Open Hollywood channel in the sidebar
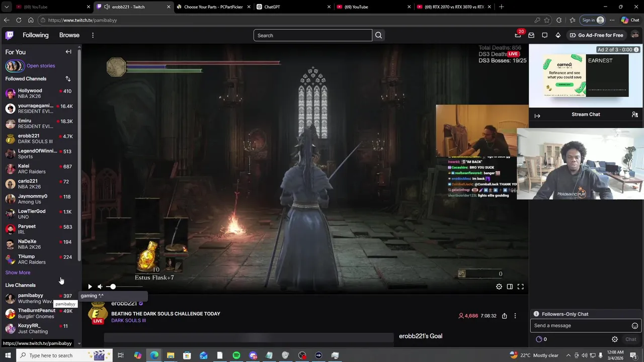Viewport: 644px width, 362px height. pyautogui.click(x=40, y=94)
